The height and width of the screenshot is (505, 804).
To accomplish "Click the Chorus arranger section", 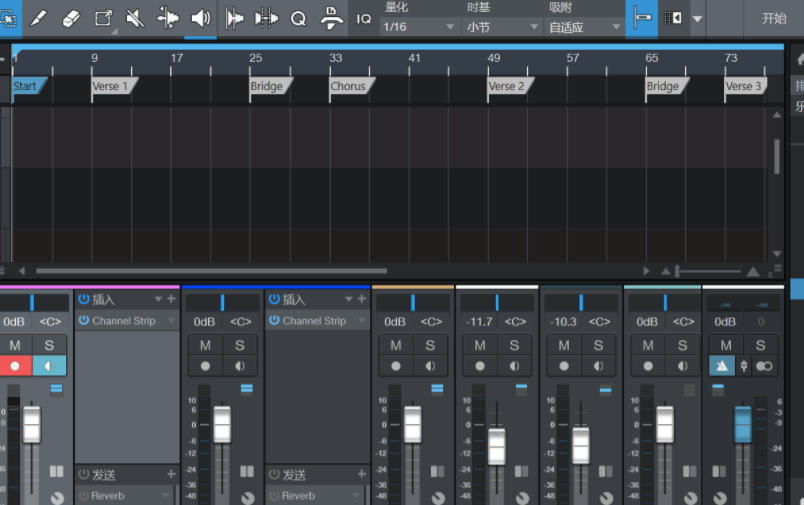I will [x=351, y=86].
